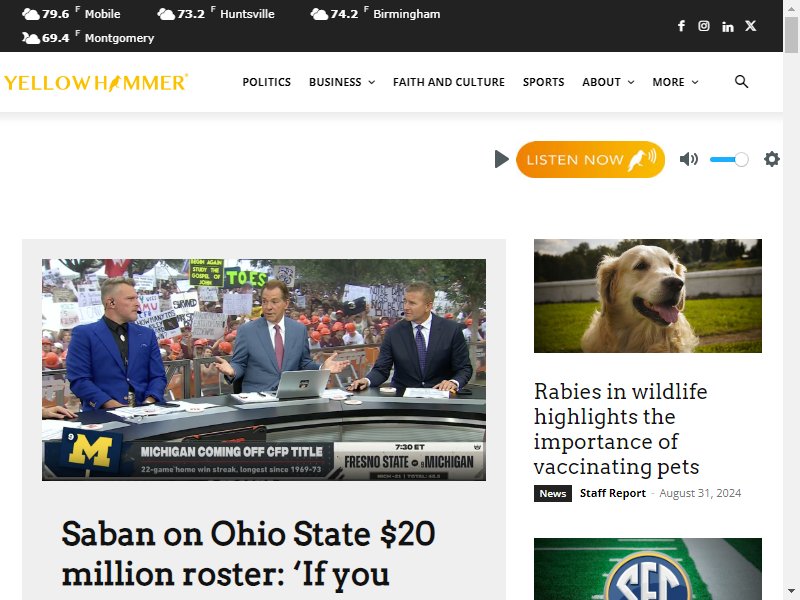Click the 79.6 temperature reading

click(x=56, y=14)
